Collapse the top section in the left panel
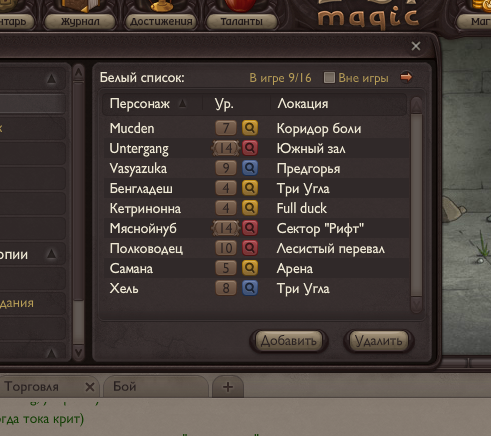Image resolution: width=491 pixels, height=436 pixels. tap(51, 79)
